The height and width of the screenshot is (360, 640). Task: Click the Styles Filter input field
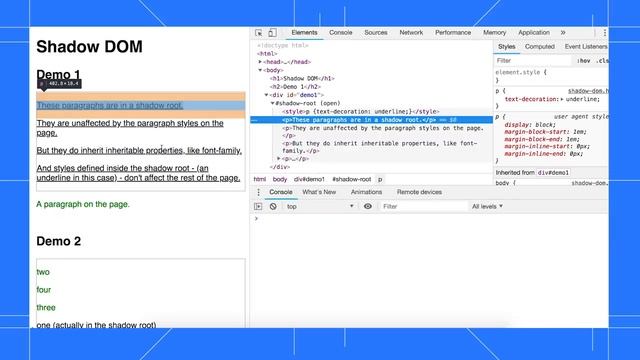tap(533, 60)
